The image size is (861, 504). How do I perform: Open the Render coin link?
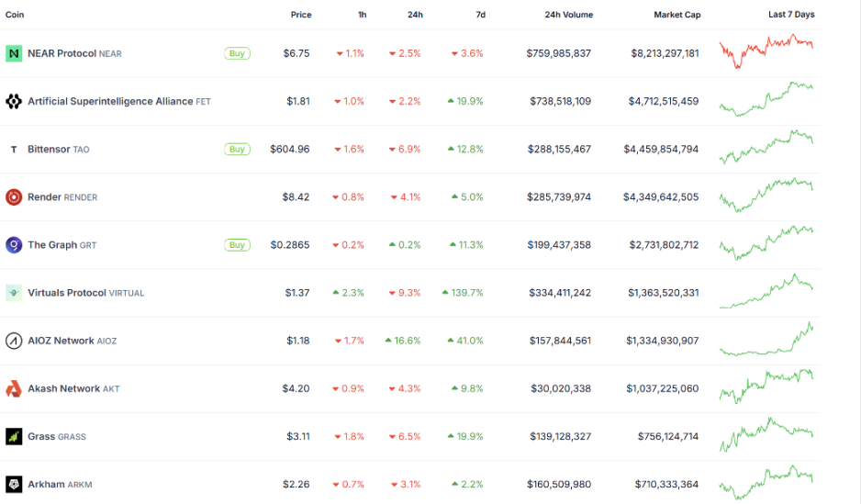point(62,197)
